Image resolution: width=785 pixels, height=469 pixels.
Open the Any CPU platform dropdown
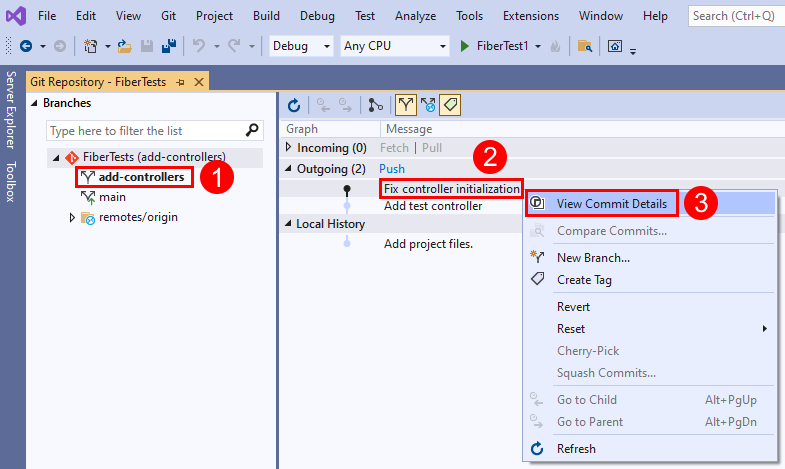(x=394, y=46)
